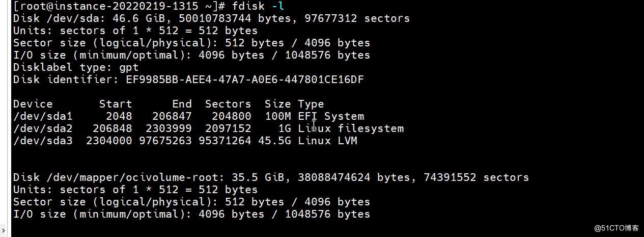Click the /dev/sda3 device entry

(43, 141)
